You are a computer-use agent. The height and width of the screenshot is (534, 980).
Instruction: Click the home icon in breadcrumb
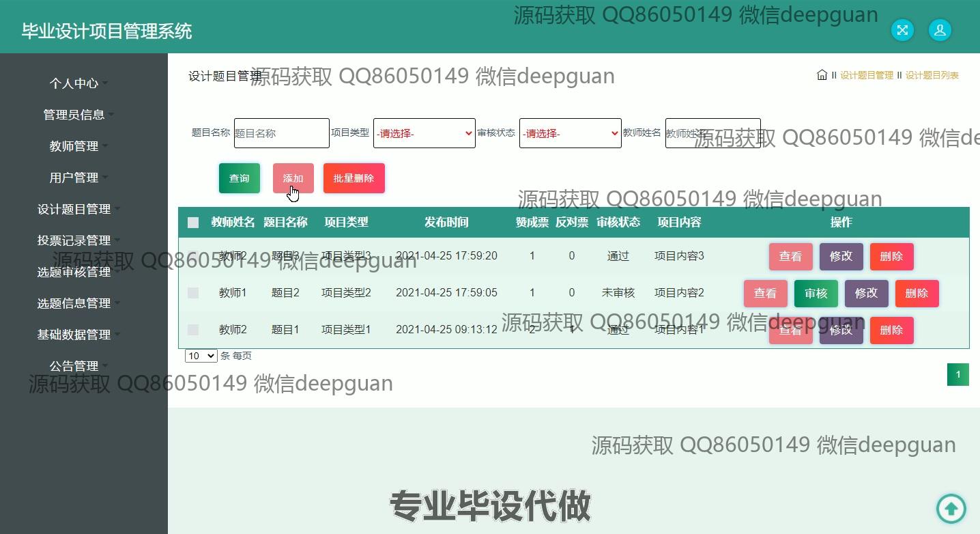point(822,75)
